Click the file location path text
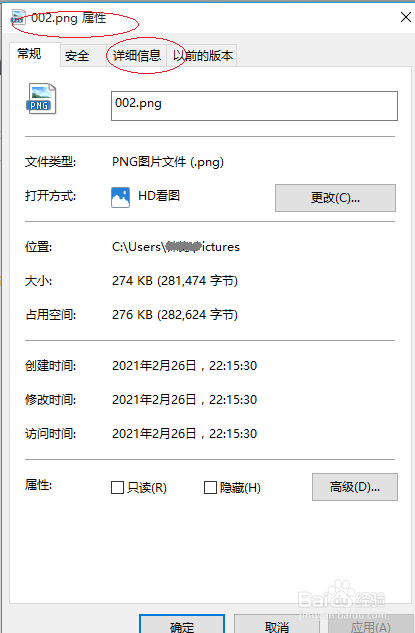 176,247
